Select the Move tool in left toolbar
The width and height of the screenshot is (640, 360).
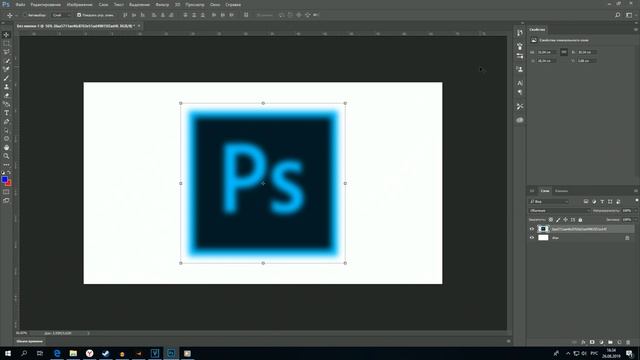pos(7,35)
